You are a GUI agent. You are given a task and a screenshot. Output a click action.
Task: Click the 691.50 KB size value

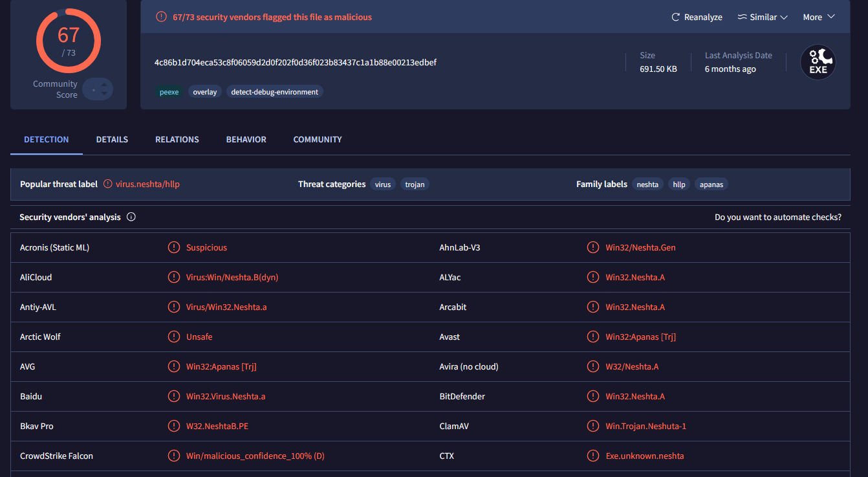tap(658, 69)
